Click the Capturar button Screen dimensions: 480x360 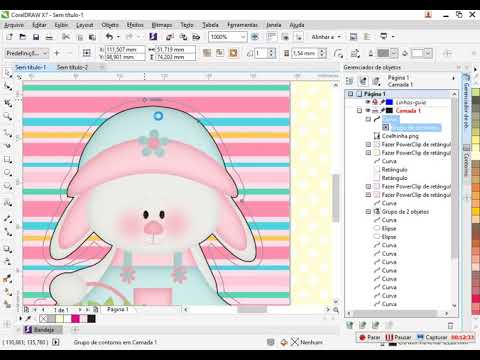pyautogui.click(x=432, y=337)
